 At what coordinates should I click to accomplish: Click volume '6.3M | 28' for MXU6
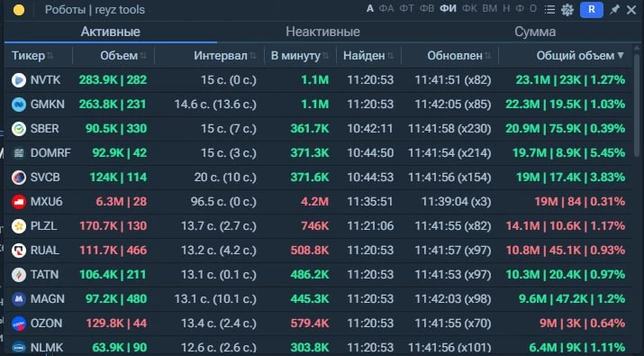tap(122, 201)
